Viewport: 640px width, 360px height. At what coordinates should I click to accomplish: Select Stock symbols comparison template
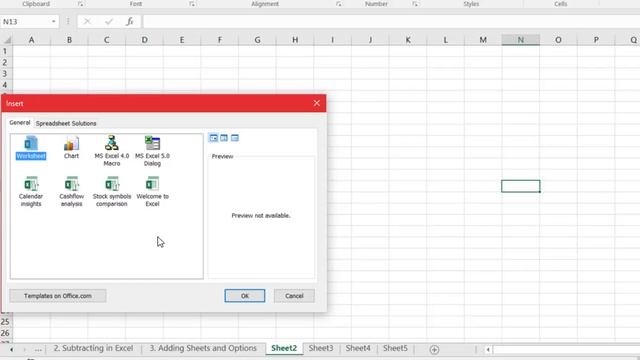[112, 191]
